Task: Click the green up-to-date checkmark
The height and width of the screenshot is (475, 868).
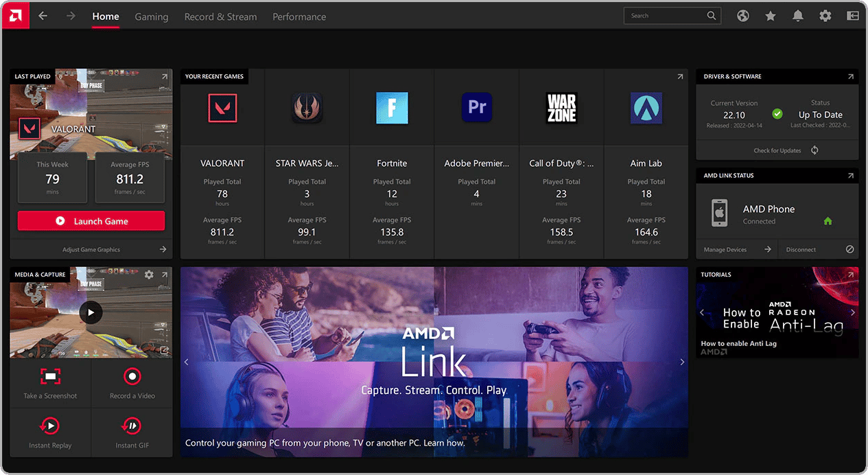Action: coord(777,114)
